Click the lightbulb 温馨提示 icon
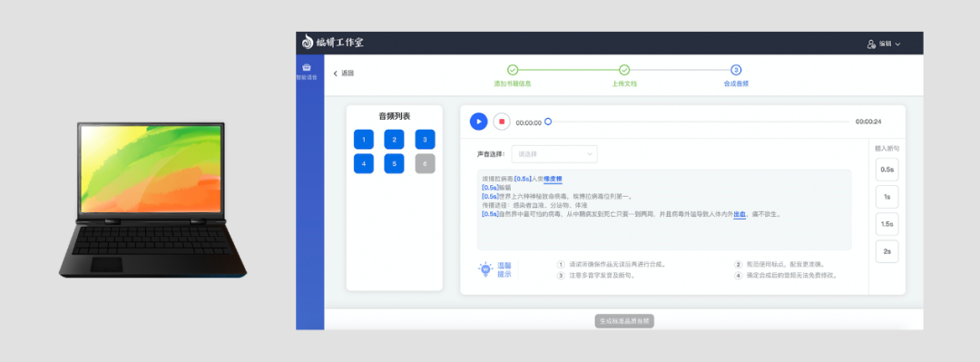 (x=485, y=270)
